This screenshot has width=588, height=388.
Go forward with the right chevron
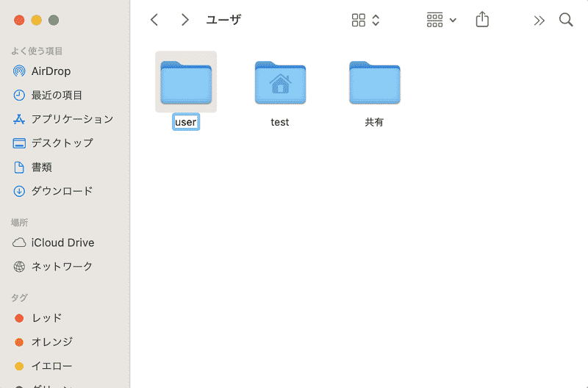point(184,20)
